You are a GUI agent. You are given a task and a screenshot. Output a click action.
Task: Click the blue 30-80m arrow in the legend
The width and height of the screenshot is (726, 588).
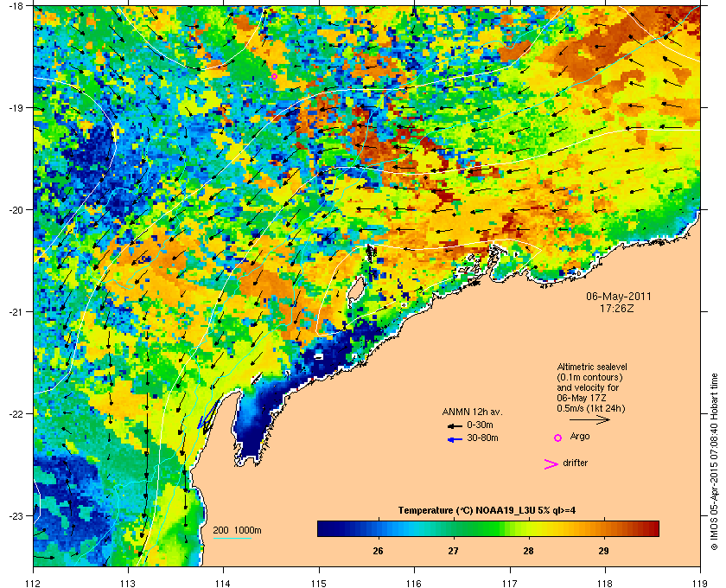[455, 439]
